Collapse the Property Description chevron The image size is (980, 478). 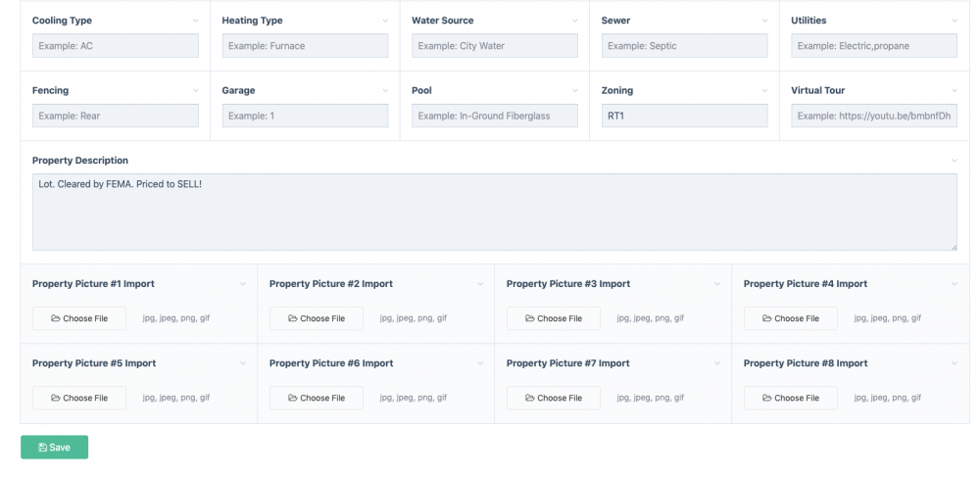(955, 161)
